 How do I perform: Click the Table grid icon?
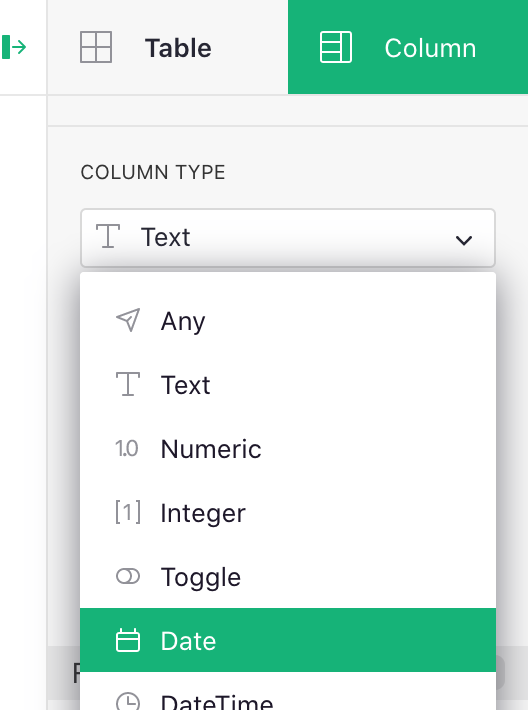click(x=96, y=47)
